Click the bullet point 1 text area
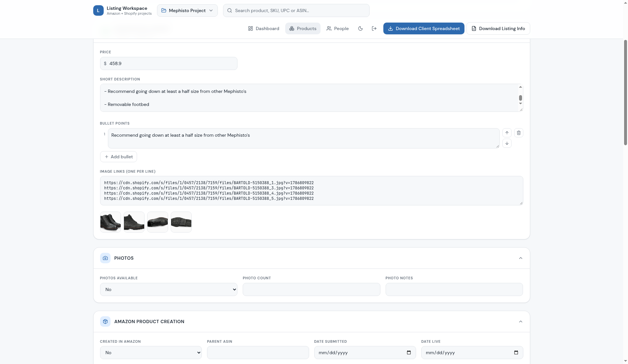628x364 pixels. tap(304, 138)
